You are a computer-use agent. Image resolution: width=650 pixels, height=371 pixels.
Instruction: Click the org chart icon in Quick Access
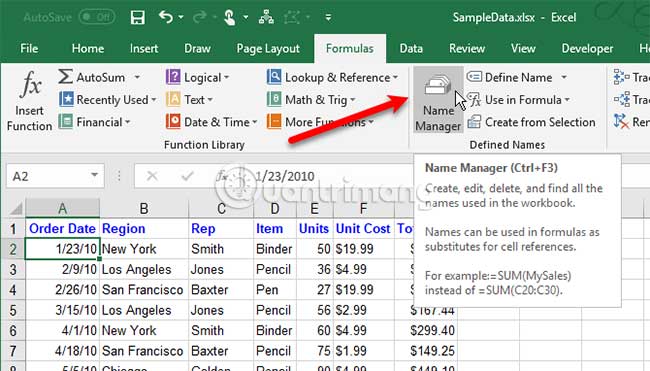(266, 17)
